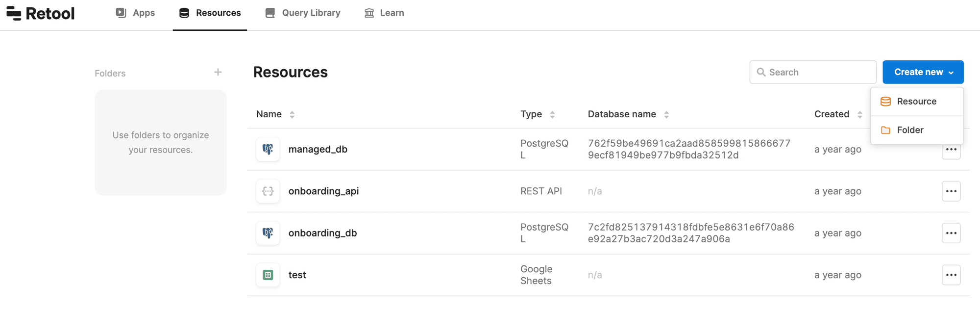Click the Google Sheets type cell
Screen dimensions: 980x311
pyautogui.click(x=537, y=275)
